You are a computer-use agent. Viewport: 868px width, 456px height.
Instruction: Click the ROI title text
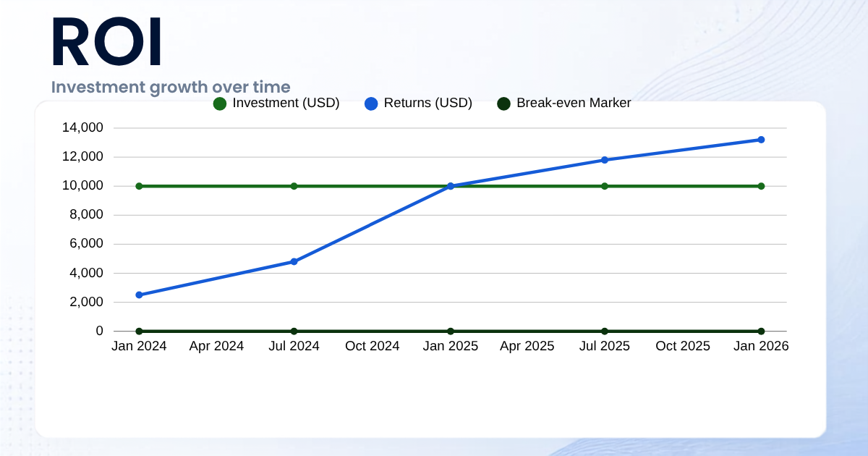107,42
